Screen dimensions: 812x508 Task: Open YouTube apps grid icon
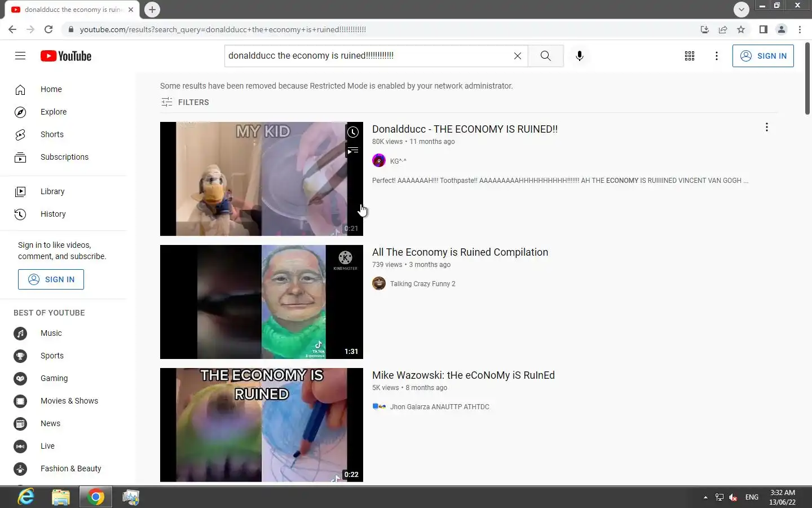point(689,55)
